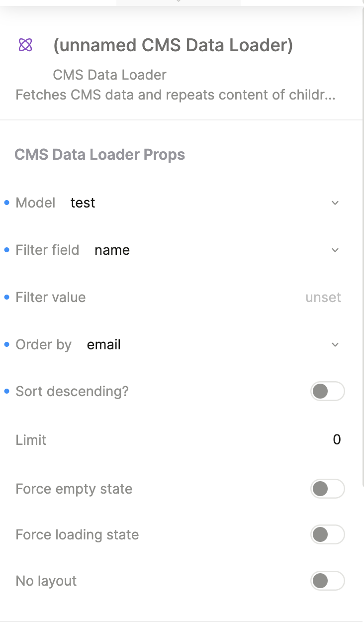Click the purple atom component icon
The height and width of the screenshot is (626, 364).
click(25, 45)
